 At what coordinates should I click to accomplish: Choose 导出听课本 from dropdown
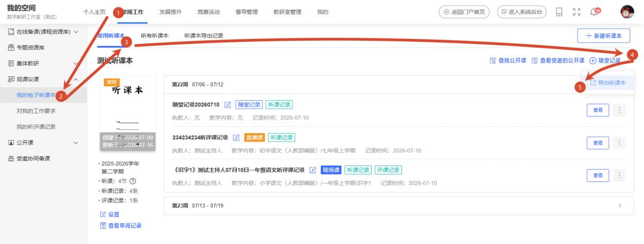(608, 83)
